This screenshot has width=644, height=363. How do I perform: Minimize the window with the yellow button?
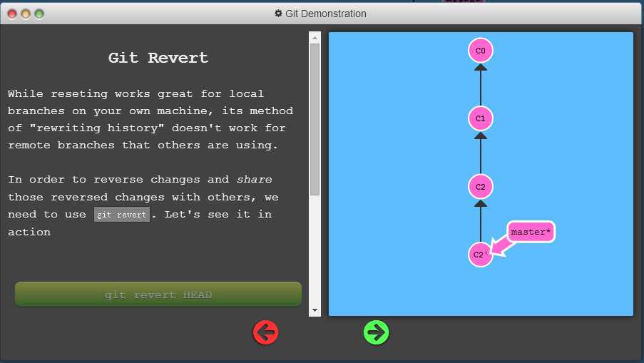pyautogui.click(x=26, y=14)
